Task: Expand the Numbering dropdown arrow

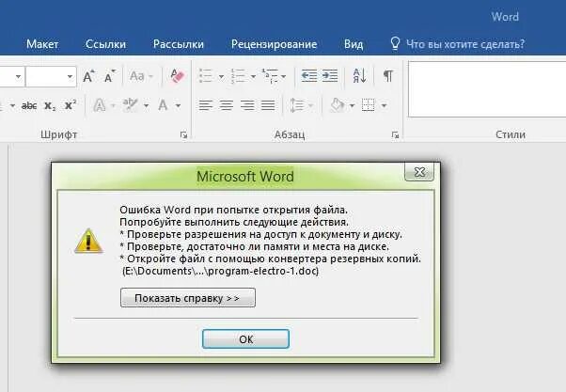Action: (x=253, y=76)
